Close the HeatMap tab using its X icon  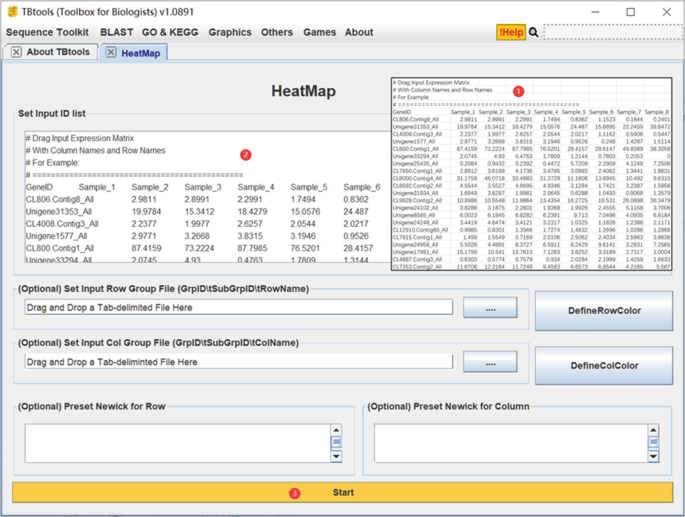pos(111,53)
